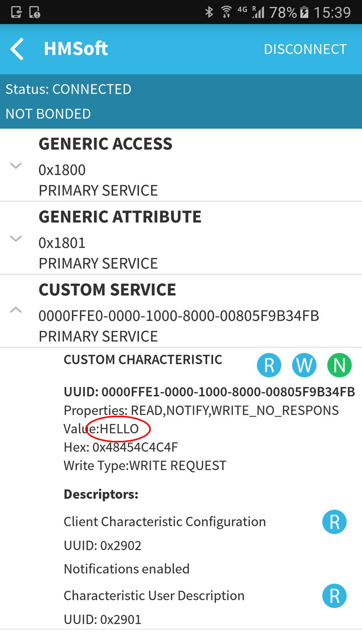Tap the Notifications enabled text
Image resolution: width=362 pixels, height=644 pixels.
click(127, 569)
